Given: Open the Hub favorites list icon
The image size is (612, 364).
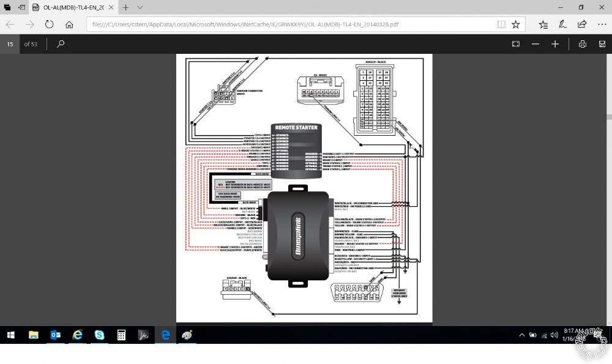Looking at the screenshot, I should tap(543, 24).
